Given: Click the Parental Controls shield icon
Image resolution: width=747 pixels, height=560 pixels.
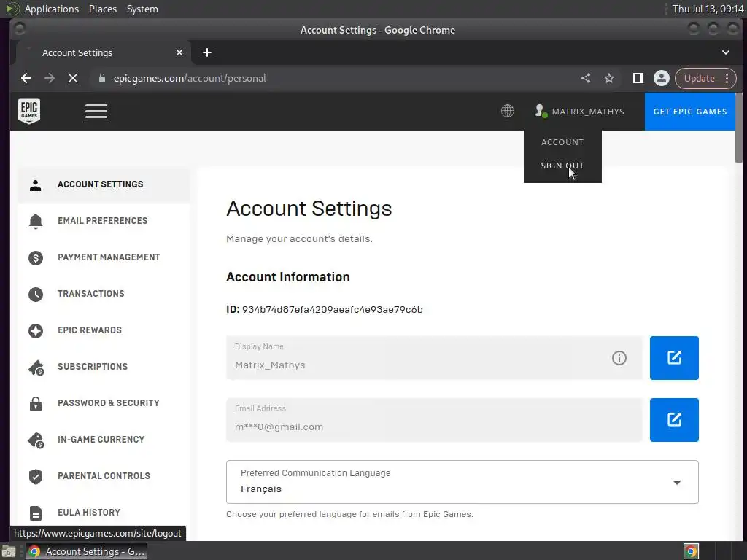Looking at the screenshot, I should pyautogui.click(x=35, y=477).
